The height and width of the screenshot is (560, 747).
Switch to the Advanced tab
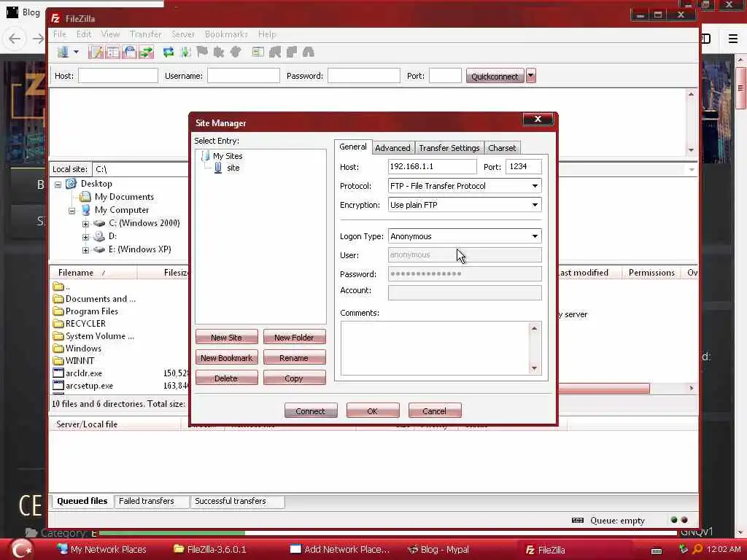click(392, 147)
